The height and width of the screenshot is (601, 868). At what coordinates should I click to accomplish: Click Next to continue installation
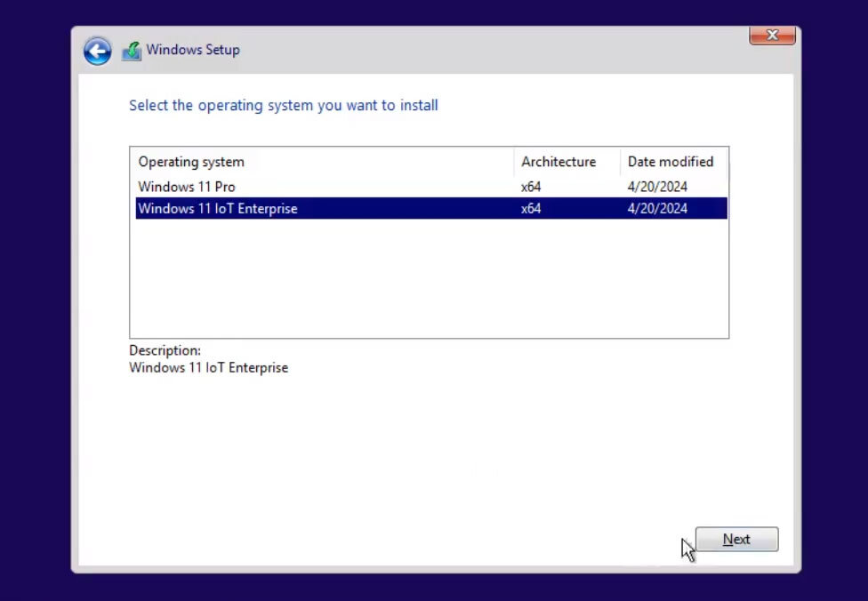coord(736,539)
